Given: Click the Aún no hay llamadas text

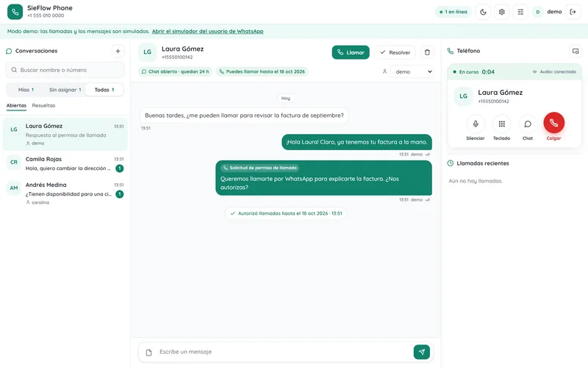Looking at the screenshot, I should click(x=476, y=181).
